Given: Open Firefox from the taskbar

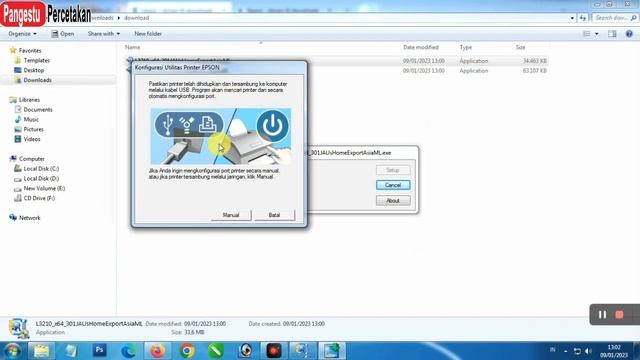Looking at the screenshot, I should pos(158,351).
